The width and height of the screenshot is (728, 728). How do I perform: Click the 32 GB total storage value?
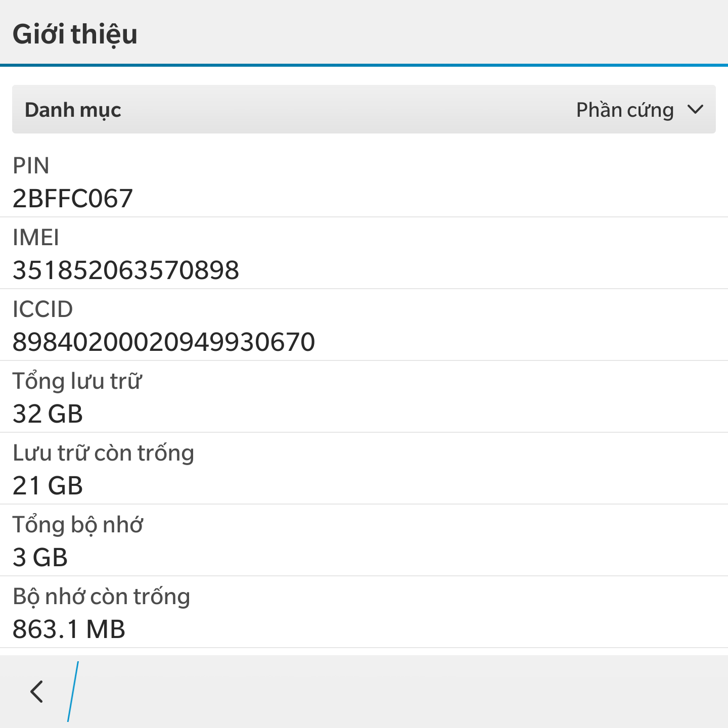click(48, 414)
